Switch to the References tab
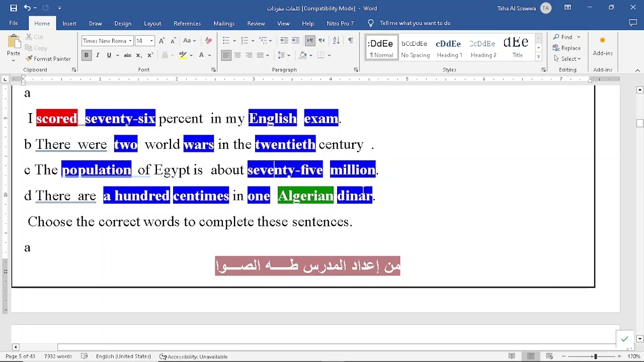Viewport: 644px width, 362px height. [x=187, y=23]
